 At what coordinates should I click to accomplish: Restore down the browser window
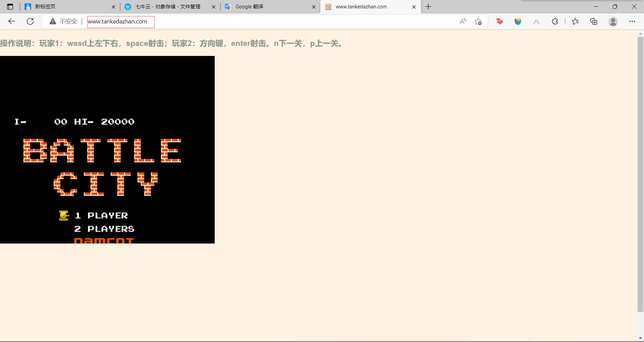[x=615, y=7]
